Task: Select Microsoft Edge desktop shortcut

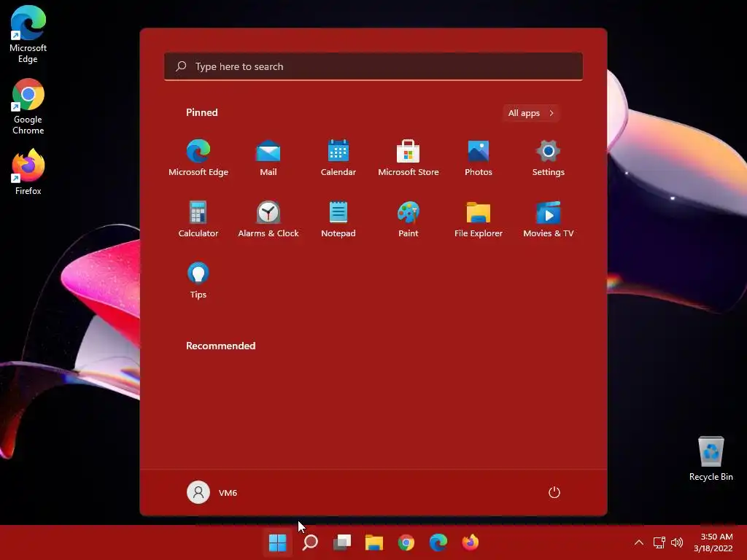Action: pyautogui.click(x=28, y=35)
